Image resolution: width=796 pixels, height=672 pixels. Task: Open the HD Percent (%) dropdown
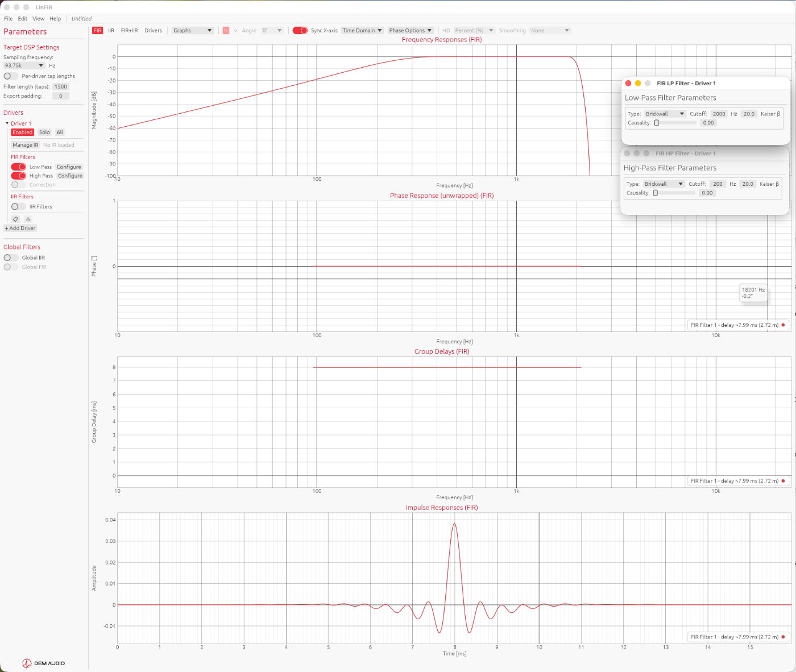coord(474,30)
